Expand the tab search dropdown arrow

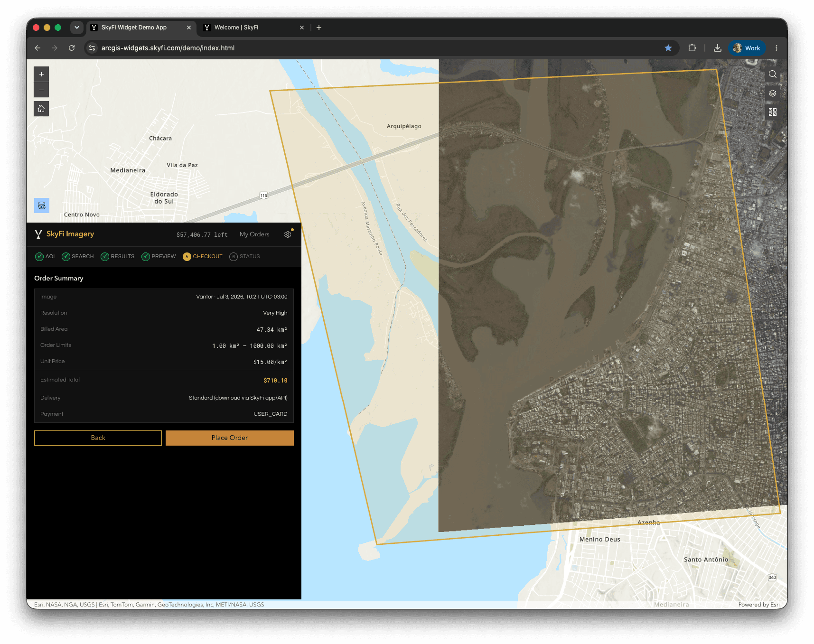pyautogui.click(x=77, y=28)
